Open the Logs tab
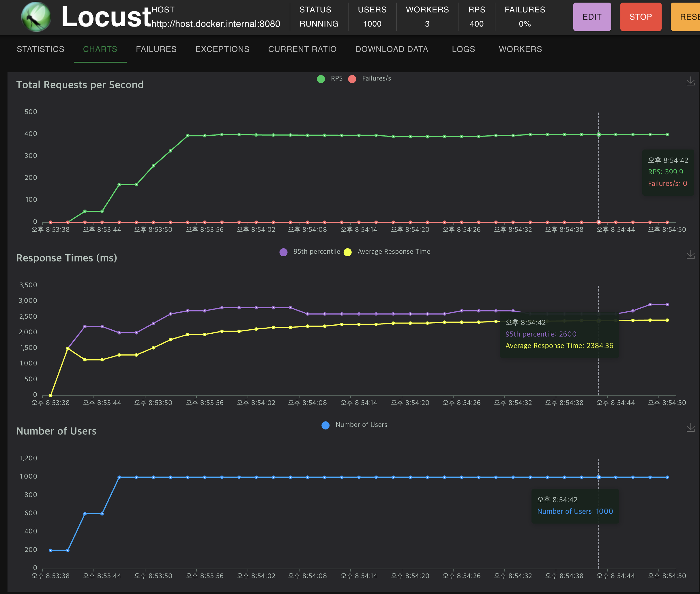Screen dimensions: 700x594 coord(463,49)
